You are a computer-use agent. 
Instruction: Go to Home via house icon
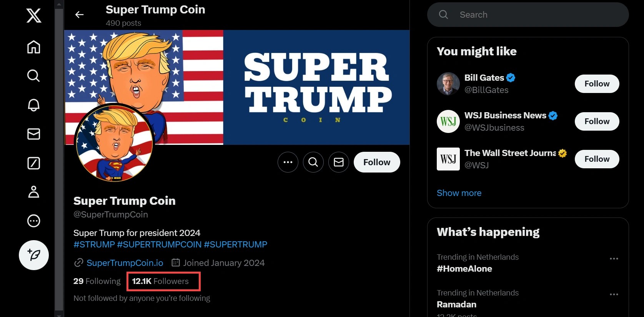pyautogui.click(x=34, y=47)
